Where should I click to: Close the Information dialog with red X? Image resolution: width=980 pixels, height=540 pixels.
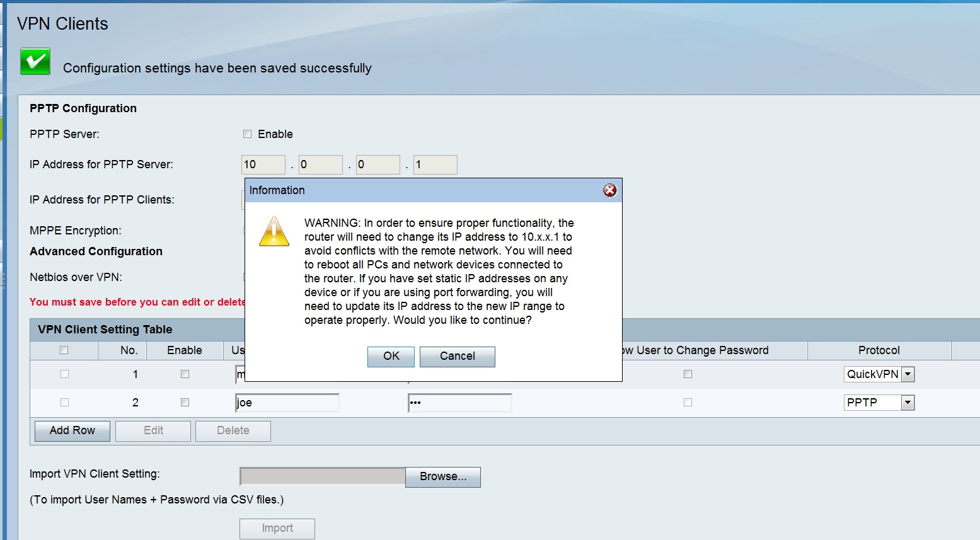609,190
